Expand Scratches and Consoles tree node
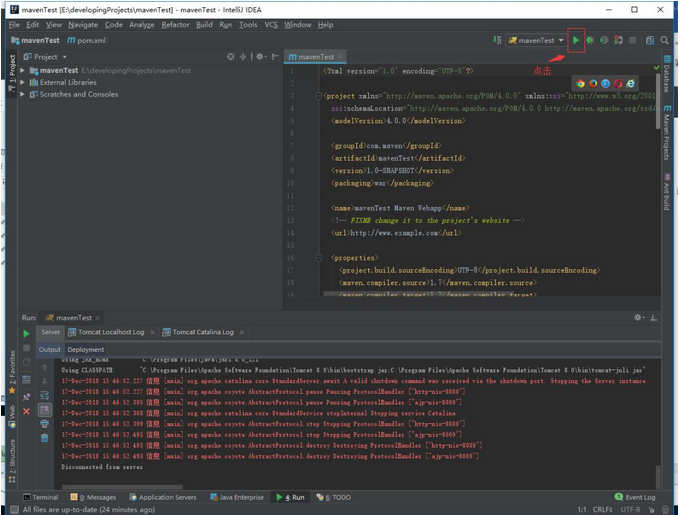This screenshot has width=681, height=515. point(23,94)
